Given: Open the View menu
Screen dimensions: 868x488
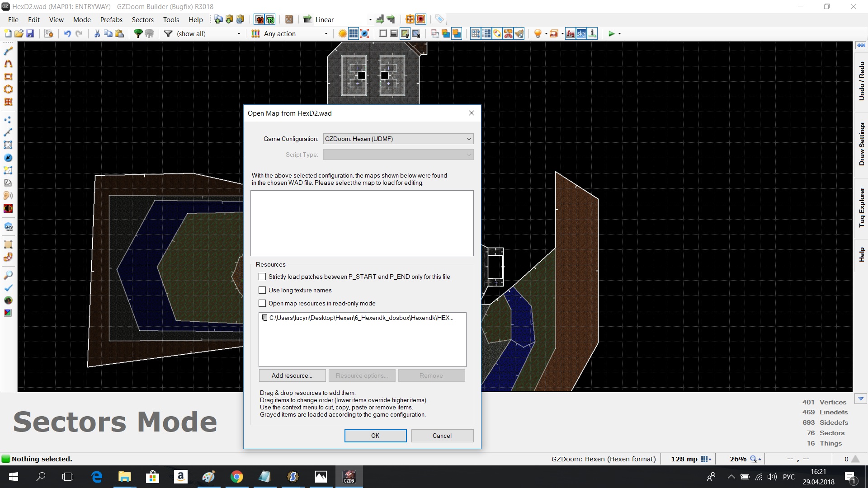Looking at the screenshot, I should (57, 19).
